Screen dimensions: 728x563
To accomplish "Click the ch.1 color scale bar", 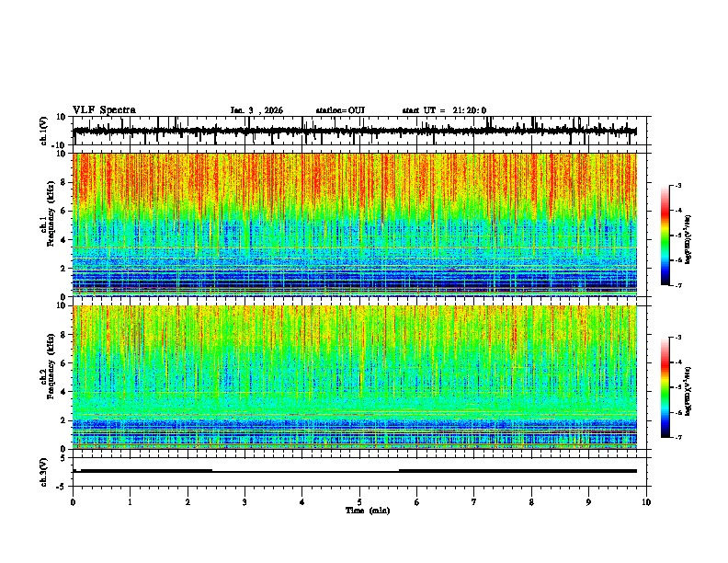I will [665, 236].
